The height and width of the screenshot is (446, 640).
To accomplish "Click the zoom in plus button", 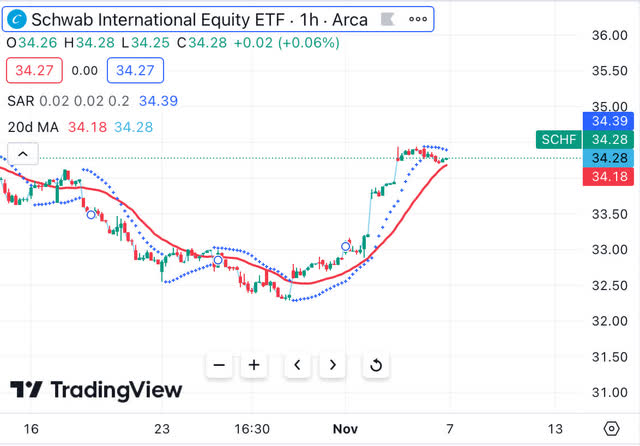I will (x=254, y=365).
